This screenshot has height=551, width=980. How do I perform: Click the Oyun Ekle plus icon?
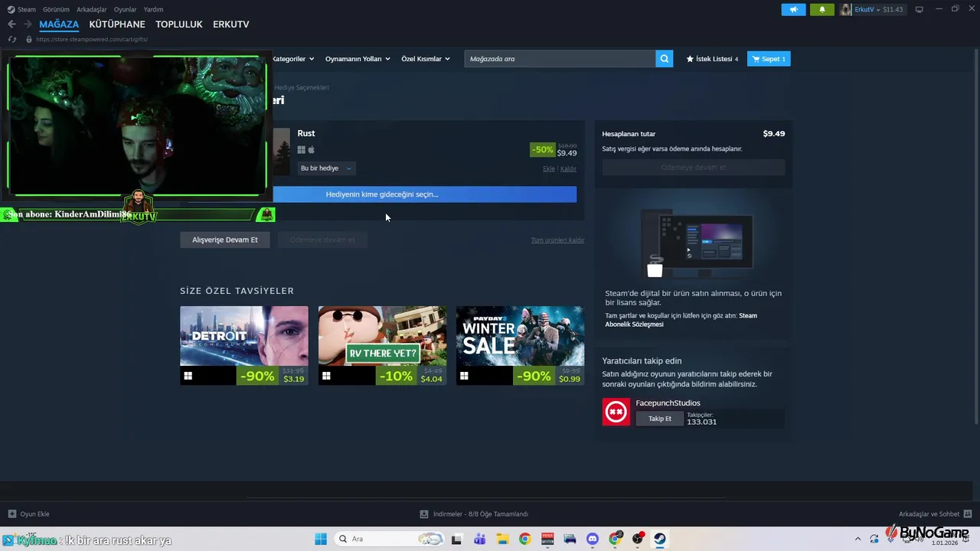point(11,514)
